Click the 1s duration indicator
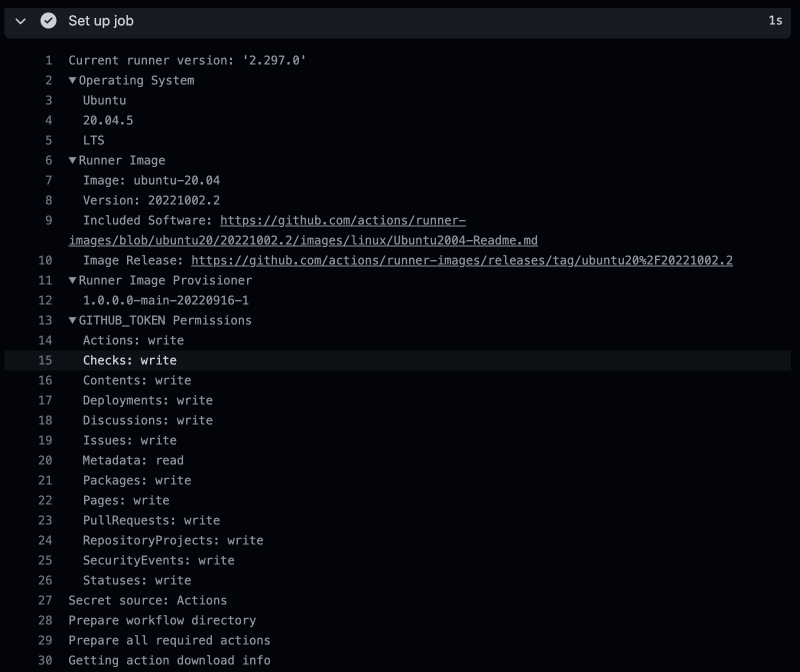 775,21
